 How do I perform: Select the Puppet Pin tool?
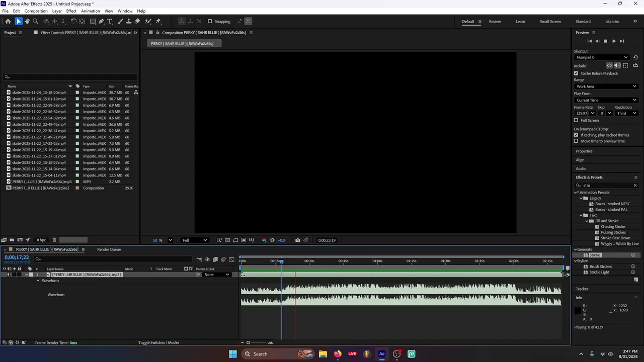158,21
